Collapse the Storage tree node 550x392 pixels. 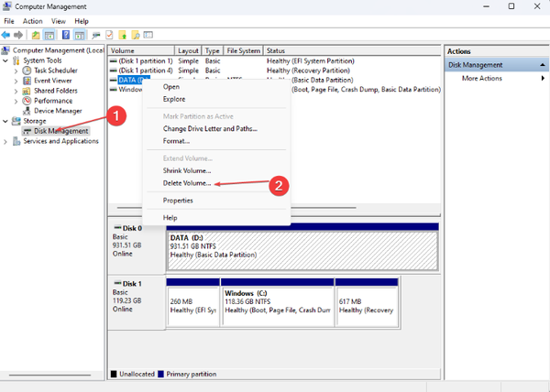(x=5, y=121)
